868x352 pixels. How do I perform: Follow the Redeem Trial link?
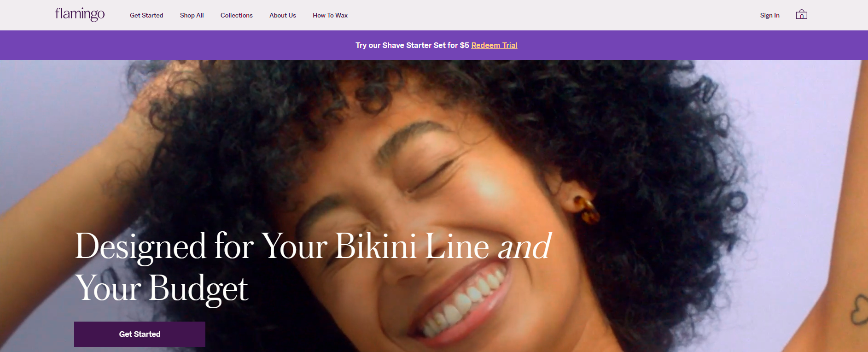[x=494, y=45]
